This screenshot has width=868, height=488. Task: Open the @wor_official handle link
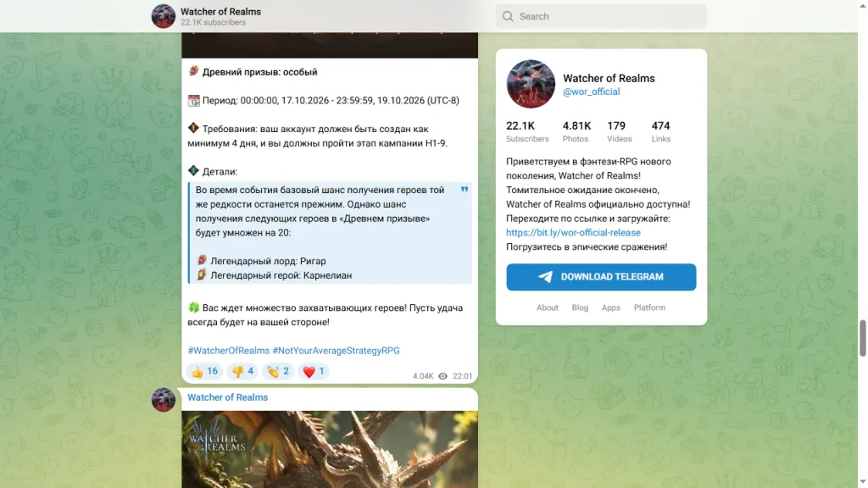coord(591,91)
